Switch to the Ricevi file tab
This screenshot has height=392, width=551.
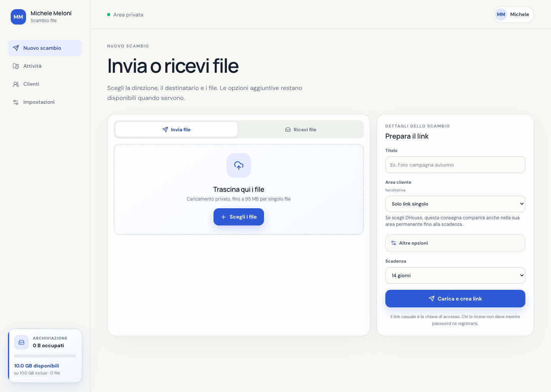point(301,129)
